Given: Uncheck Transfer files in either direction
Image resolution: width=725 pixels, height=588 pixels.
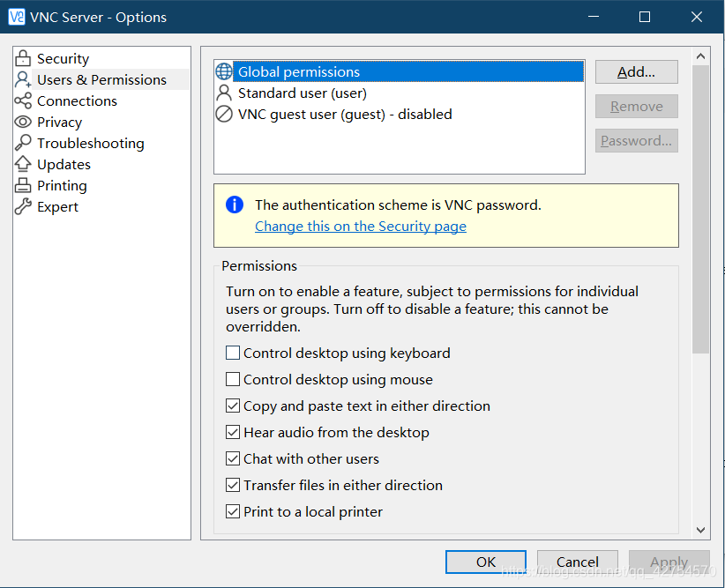Looking at the screenshot, I should point(233,485).
